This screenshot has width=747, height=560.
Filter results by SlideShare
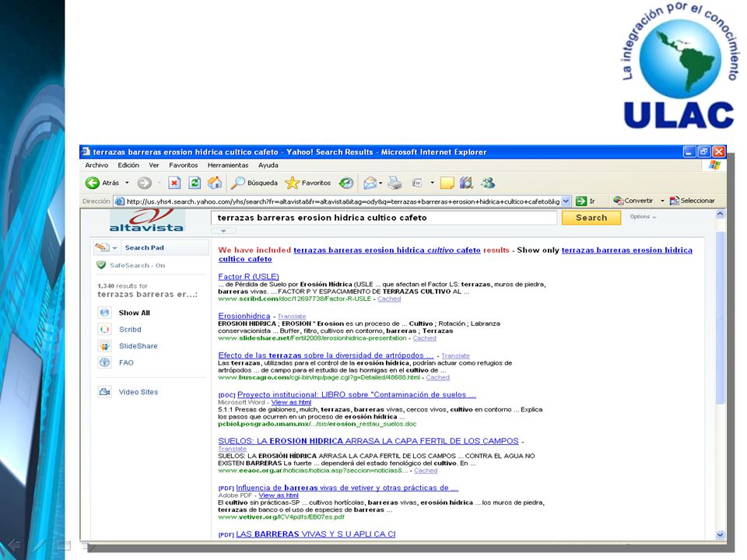pos(139,346)
